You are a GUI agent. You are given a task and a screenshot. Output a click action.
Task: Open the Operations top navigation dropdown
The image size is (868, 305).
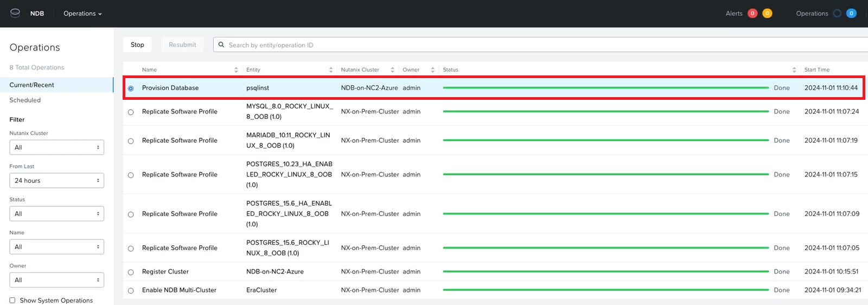click(82, 14)
